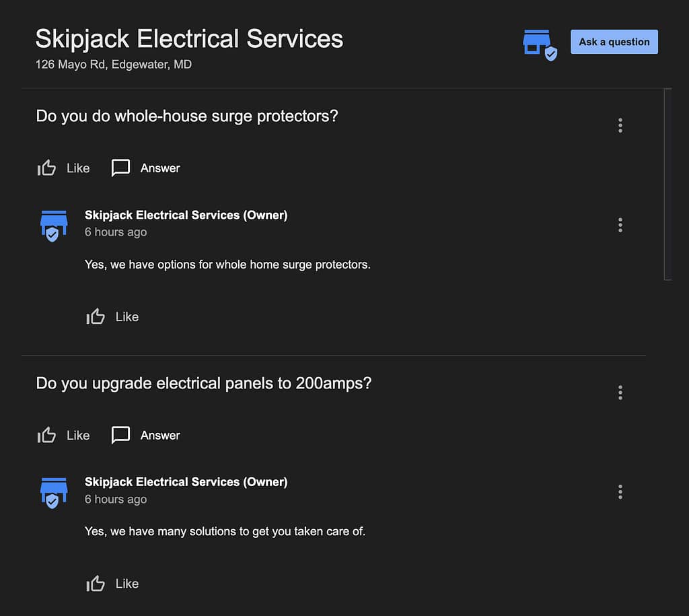Click owner name above 200amps answer
Viewport: 689px width, 616px height.
[x=186, y=482]
